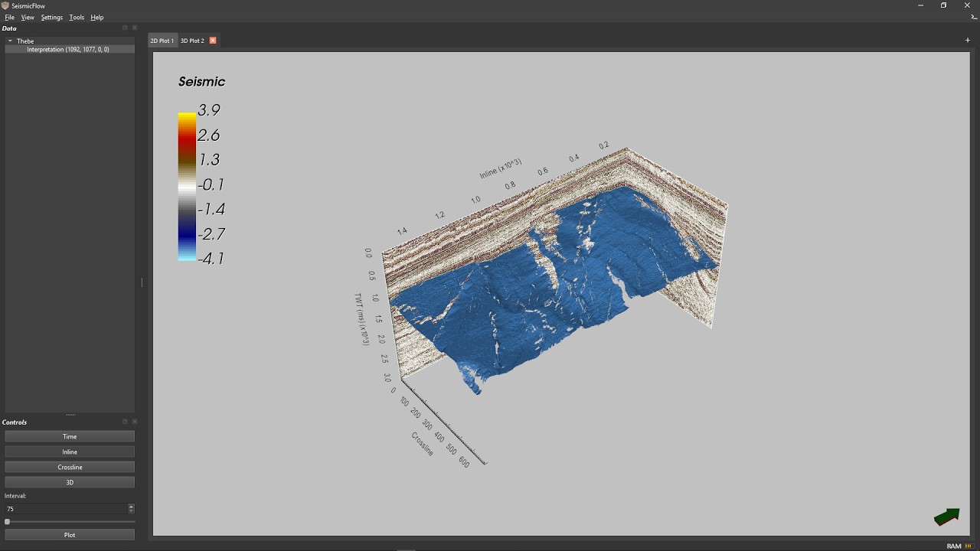Click the TWT (ms) axis label

coord(361,319)
